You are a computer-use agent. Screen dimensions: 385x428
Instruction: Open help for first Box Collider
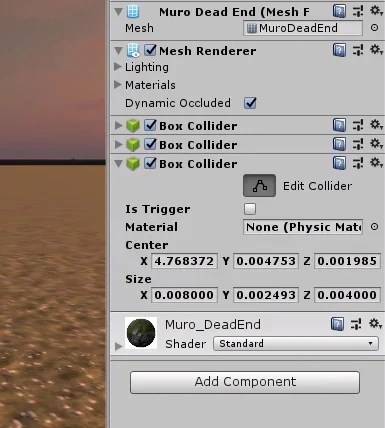point(339,126)
